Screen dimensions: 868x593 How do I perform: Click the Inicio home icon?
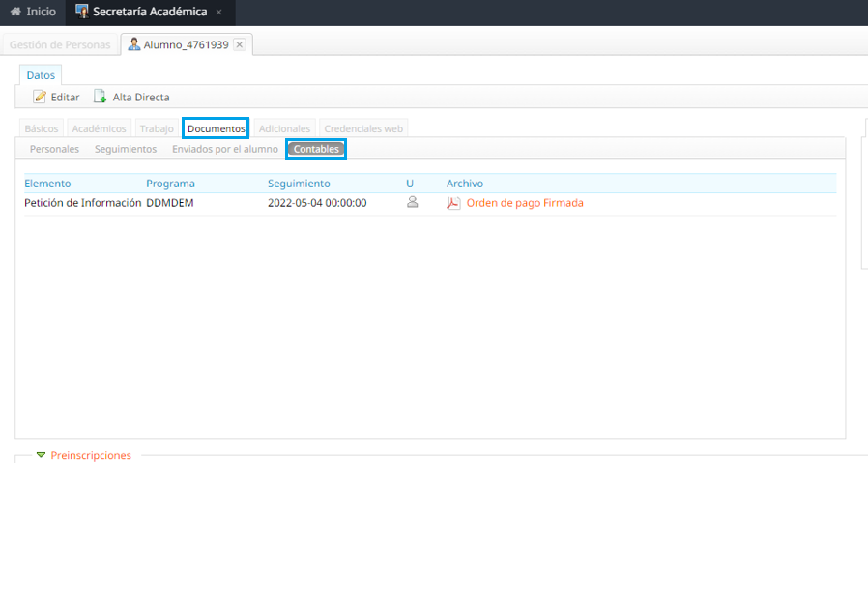[x=15, y=12]
